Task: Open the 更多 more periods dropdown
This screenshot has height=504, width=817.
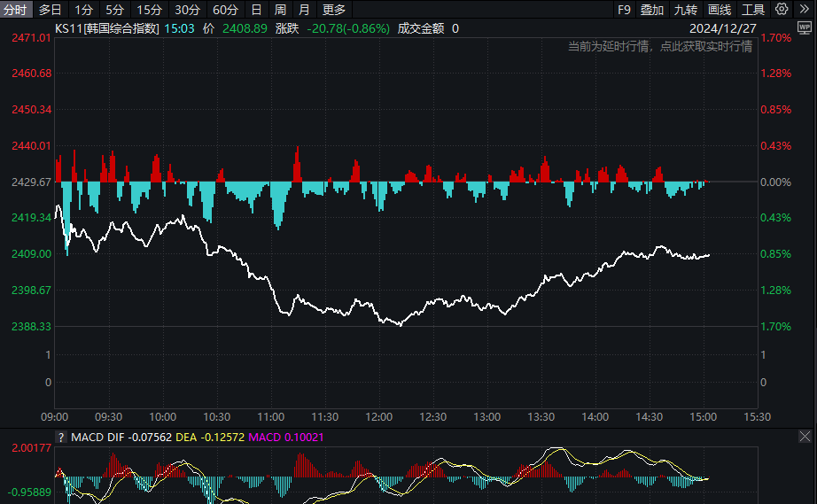Action: [334, 10]
